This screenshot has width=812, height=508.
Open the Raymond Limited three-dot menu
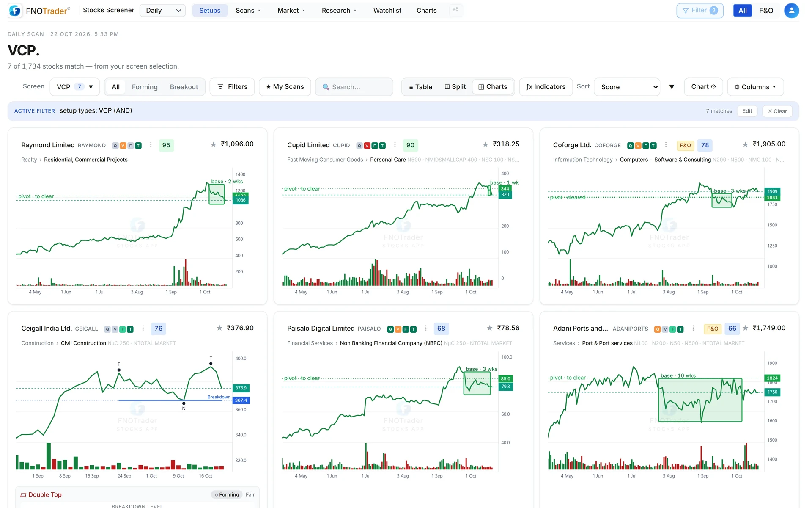point(151,145)
